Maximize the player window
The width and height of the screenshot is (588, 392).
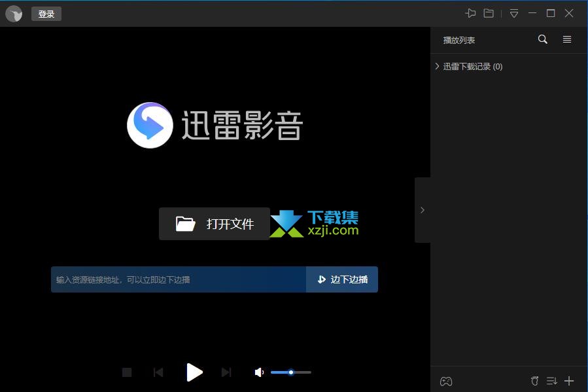pyautogui.click(x=551, y=14)
